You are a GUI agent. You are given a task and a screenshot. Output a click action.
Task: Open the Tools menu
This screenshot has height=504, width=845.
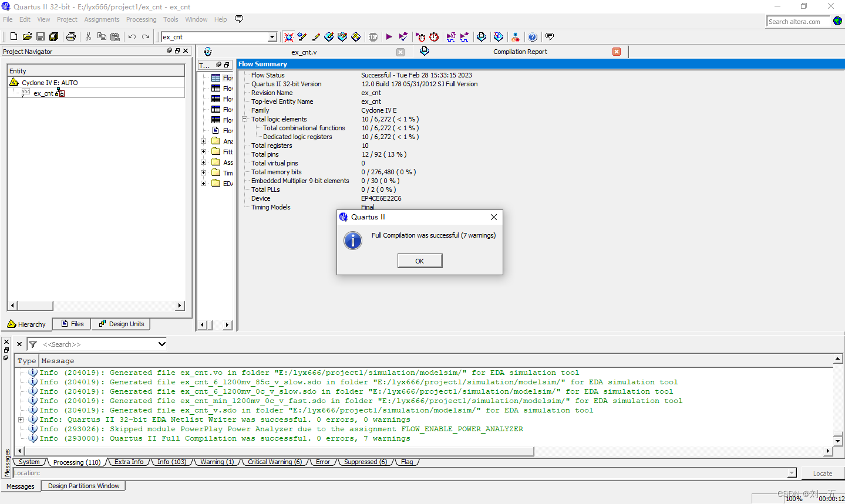171,19
